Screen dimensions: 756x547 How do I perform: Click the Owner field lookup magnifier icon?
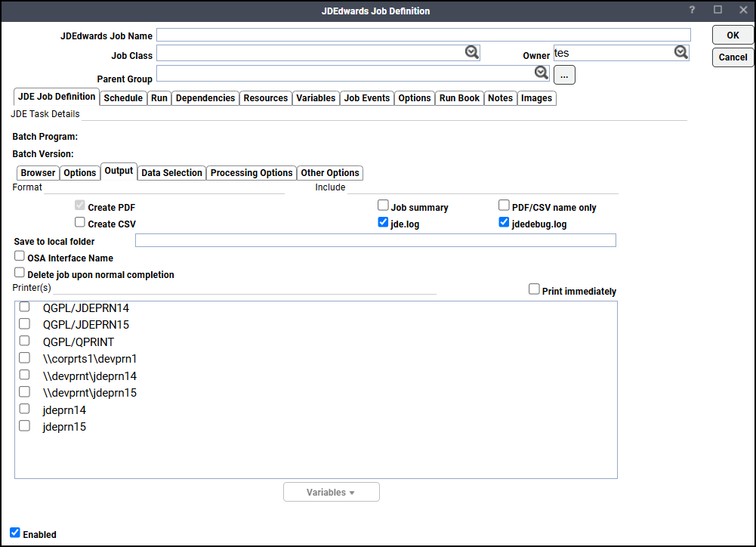pyautogui.click(x=680, y=52)
